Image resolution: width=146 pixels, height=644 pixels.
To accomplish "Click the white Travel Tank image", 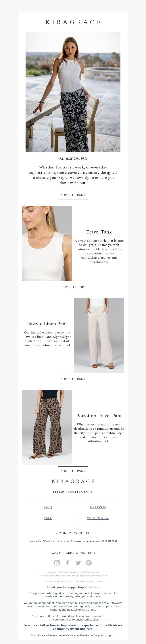I will pos(47,243).
